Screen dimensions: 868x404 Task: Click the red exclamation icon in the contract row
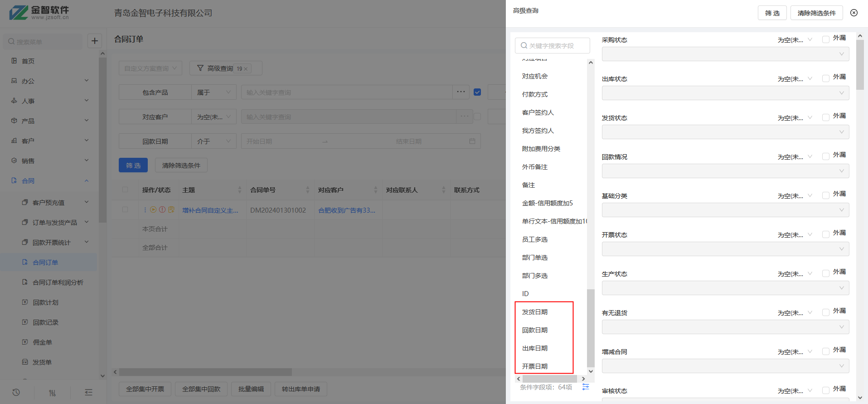coord(162,209)
